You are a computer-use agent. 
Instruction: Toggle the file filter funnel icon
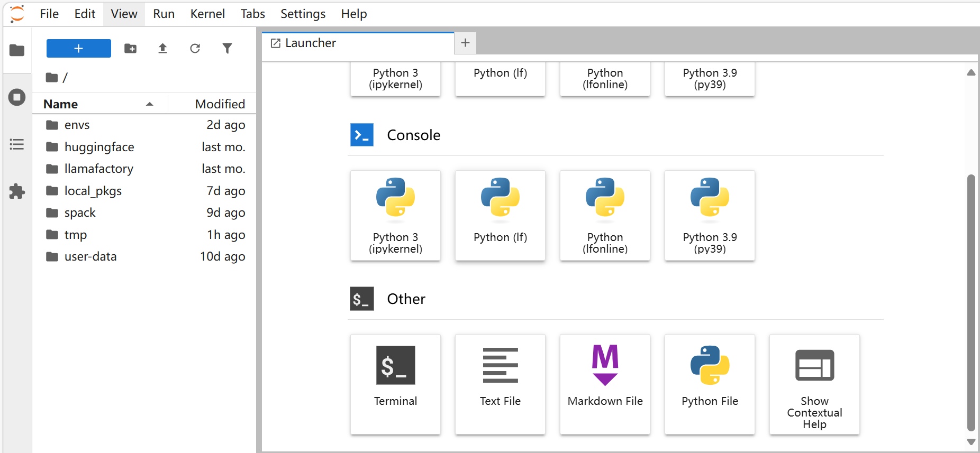[x=227, y=49]
